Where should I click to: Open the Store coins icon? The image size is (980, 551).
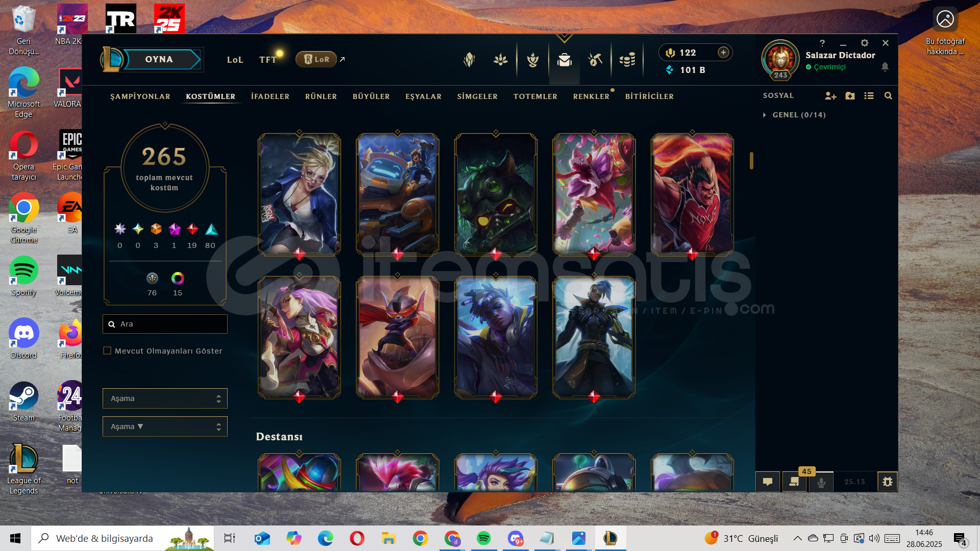click(x=627, y=60)
